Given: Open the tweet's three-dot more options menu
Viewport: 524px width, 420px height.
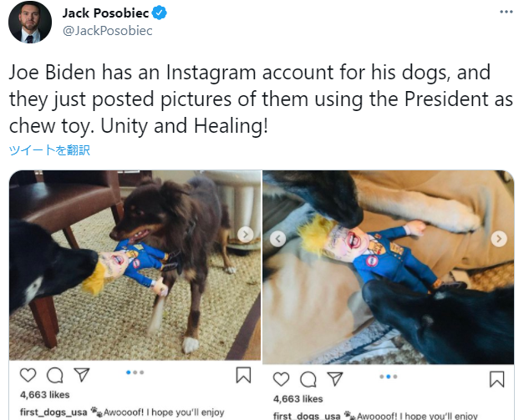Looking at the screenshot, I should pos(506,12).
